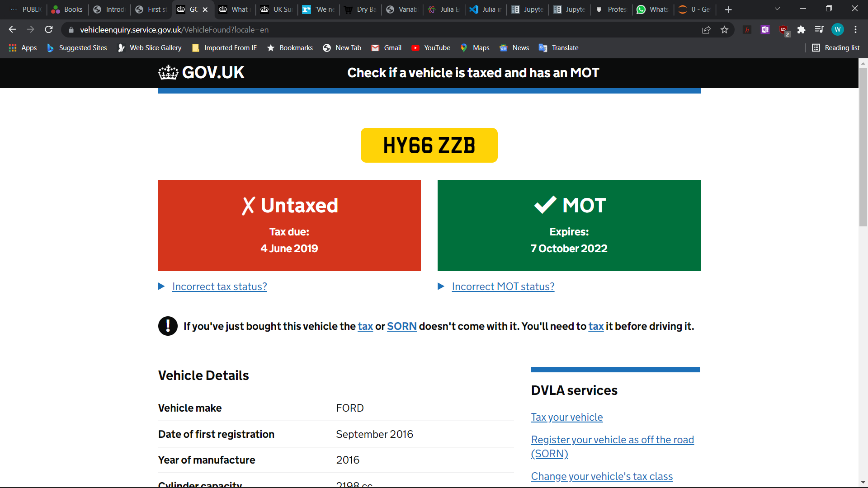Screen dimensions: 868x488
Task: Switch to the Books tab
Action: [67, 9]
